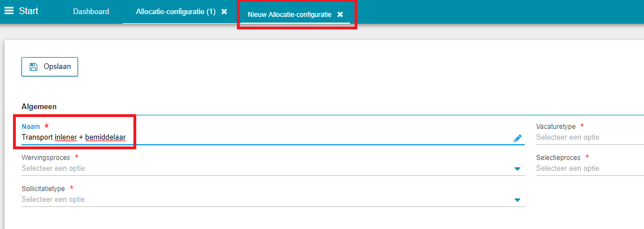644x229 pixels.
Task: Open the Selectieproces select field
Action: pos(590,168)
